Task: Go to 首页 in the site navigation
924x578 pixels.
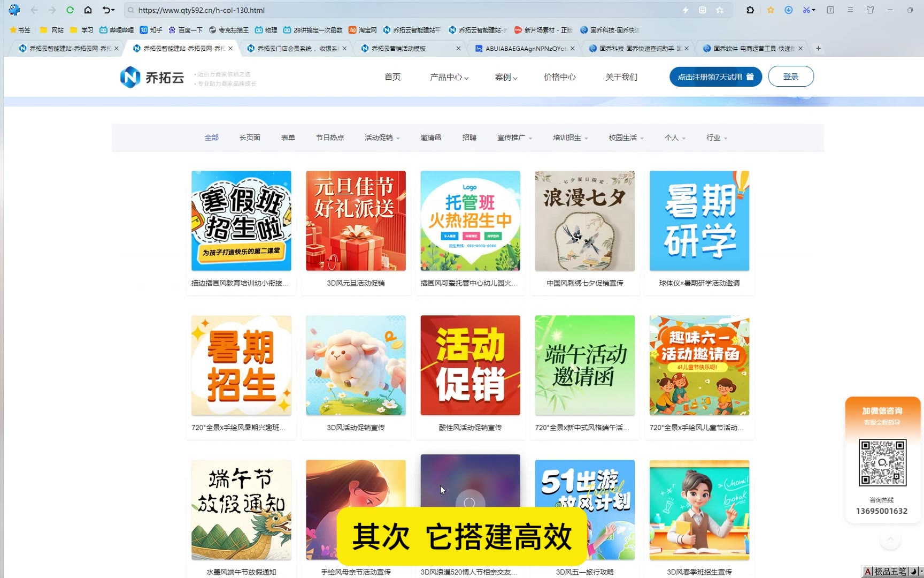Action: point(392,77)
